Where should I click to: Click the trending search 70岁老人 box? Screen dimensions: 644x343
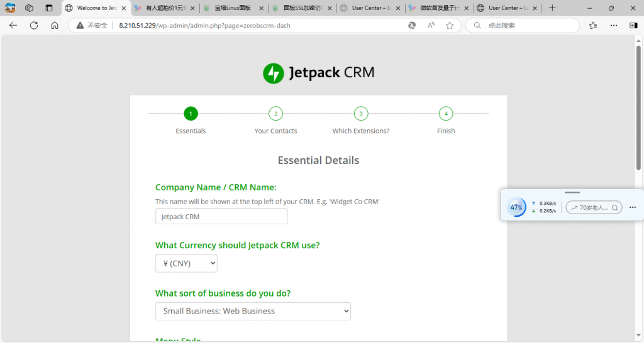coord(594,207)
